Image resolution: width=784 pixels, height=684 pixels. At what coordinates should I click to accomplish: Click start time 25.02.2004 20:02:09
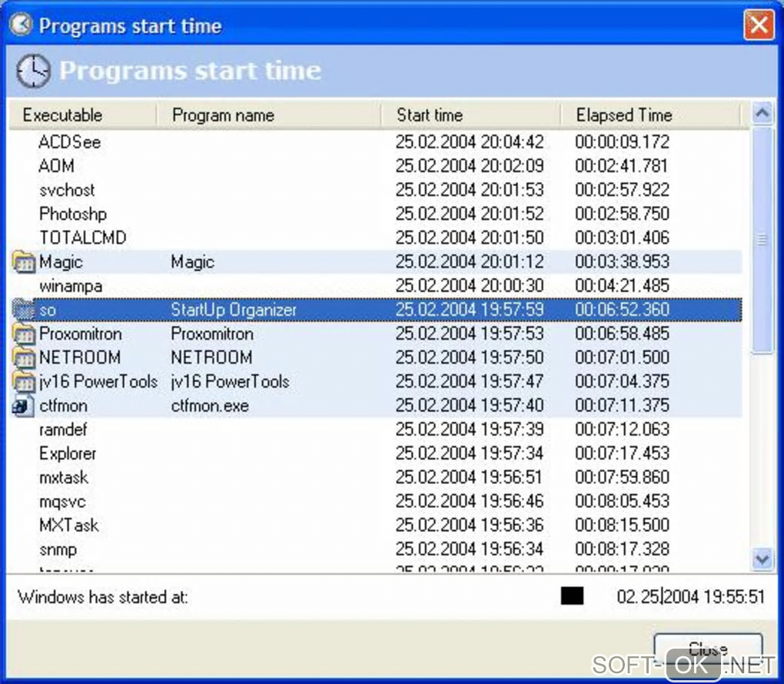click(470, 166)
